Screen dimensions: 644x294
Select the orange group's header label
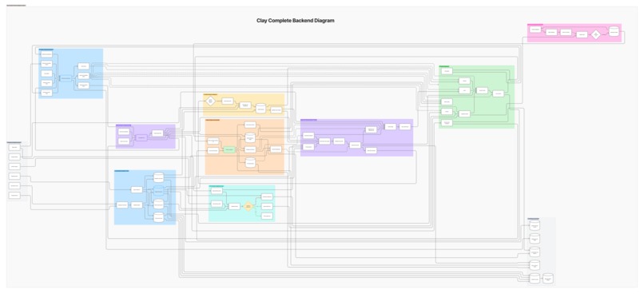coord(213,120)
